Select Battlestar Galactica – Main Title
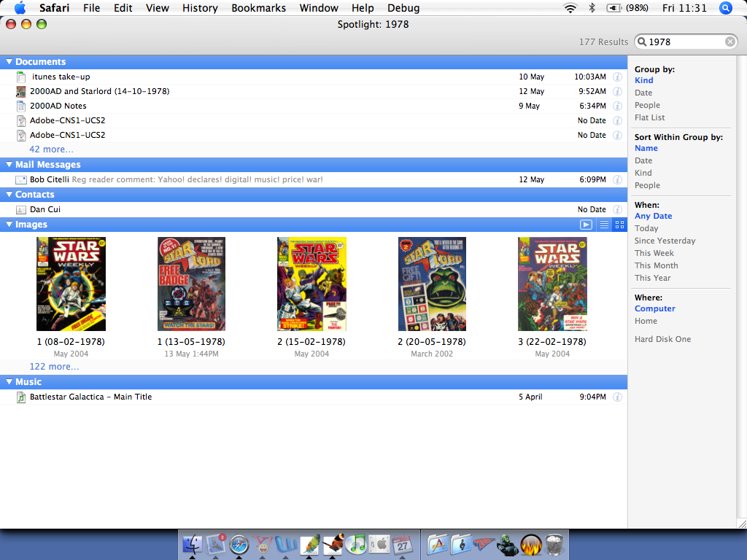Viewport: 747px width, 560px height. pos(314,397)
